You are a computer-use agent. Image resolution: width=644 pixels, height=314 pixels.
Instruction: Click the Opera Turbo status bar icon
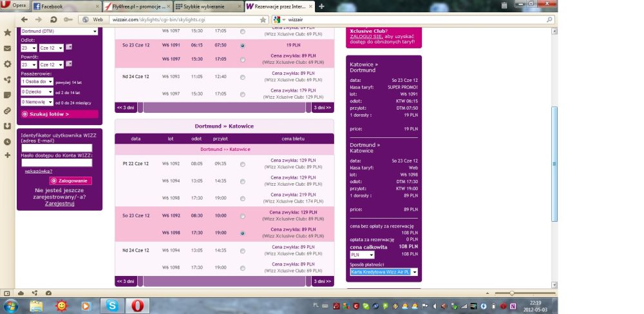pyautogui.click(x=48, y=293)
